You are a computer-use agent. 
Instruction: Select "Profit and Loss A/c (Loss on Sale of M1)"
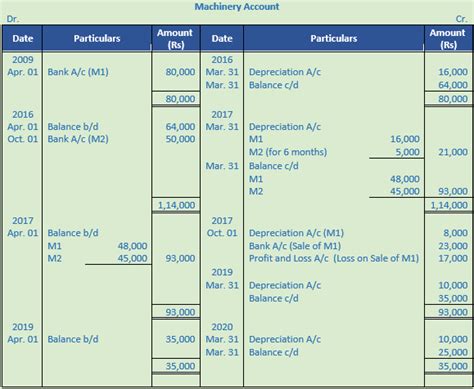tap(334, 258)
